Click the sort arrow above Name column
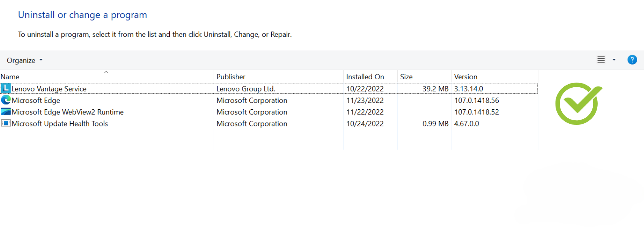 (106, 72)
